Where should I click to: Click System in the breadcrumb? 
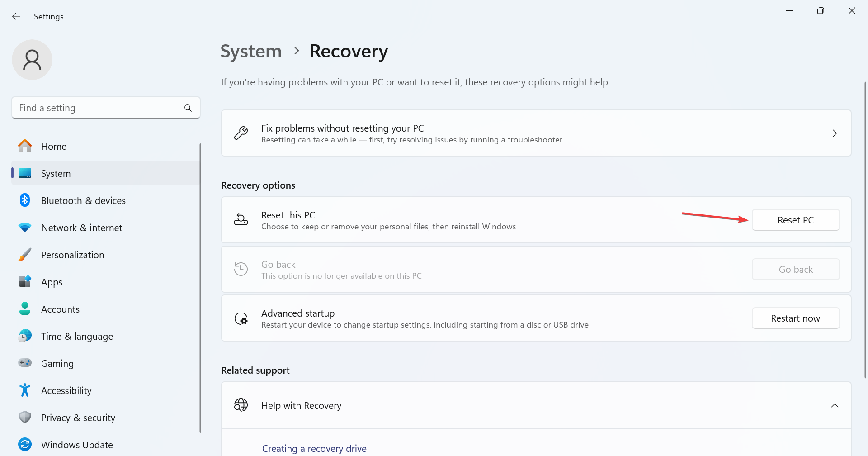tap(251, 52)
